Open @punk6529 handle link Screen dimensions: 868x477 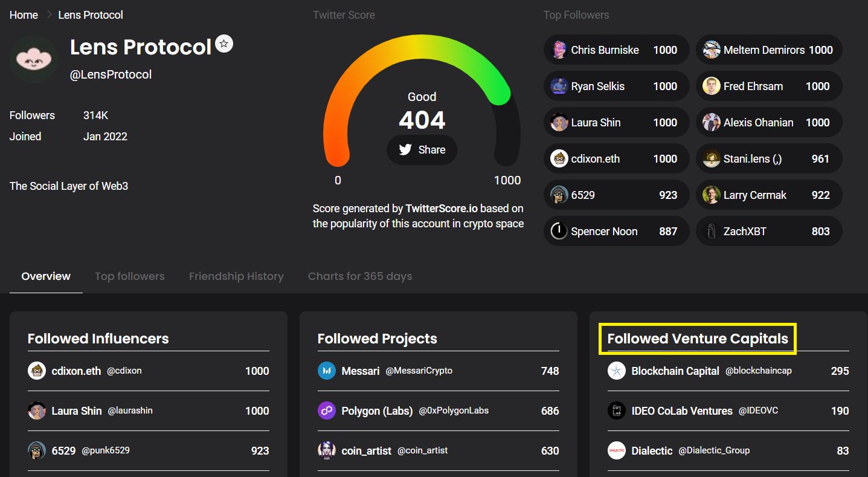pyautogui.click(x=106, y=451)
